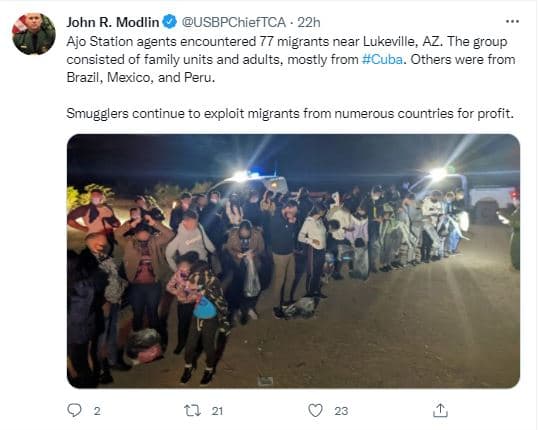Screen dimensions: 538x430
Task: Click the reply count of 2
Action: click(97, 411)
